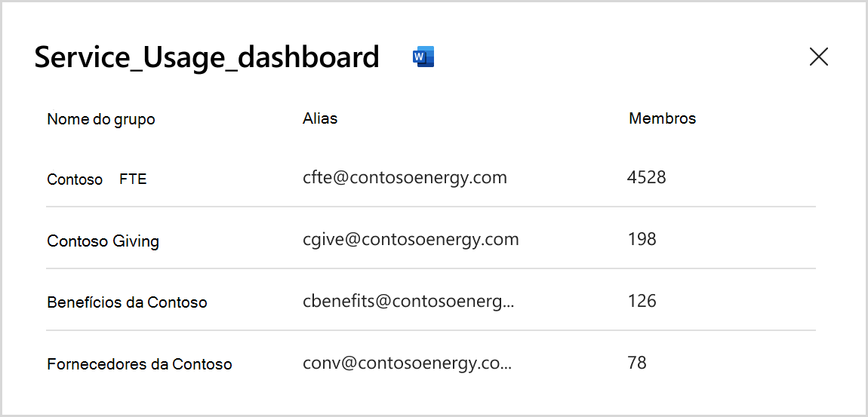Click the word Contoso in first row
868x417 pixels.
tap(75, 179)
